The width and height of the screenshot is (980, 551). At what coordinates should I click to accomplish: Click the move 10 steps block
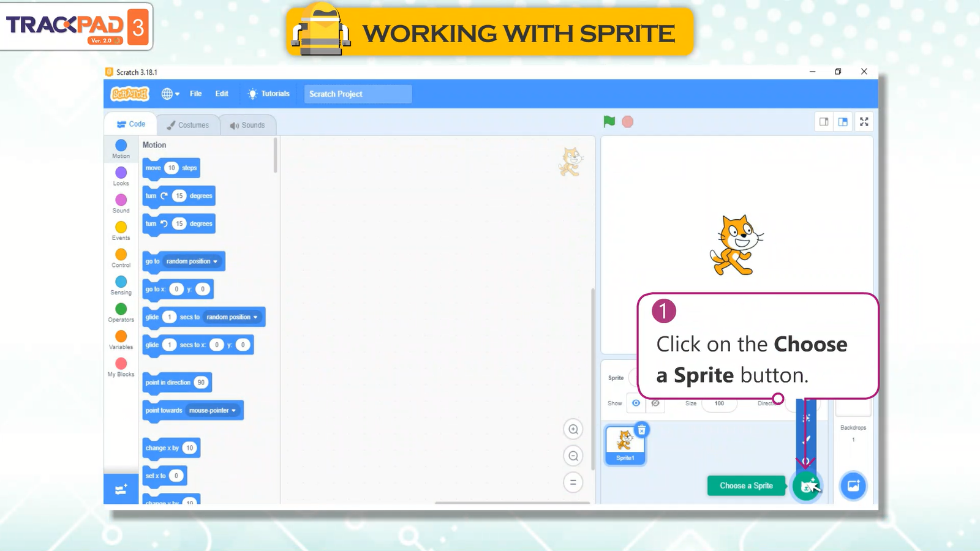(171, 168)
